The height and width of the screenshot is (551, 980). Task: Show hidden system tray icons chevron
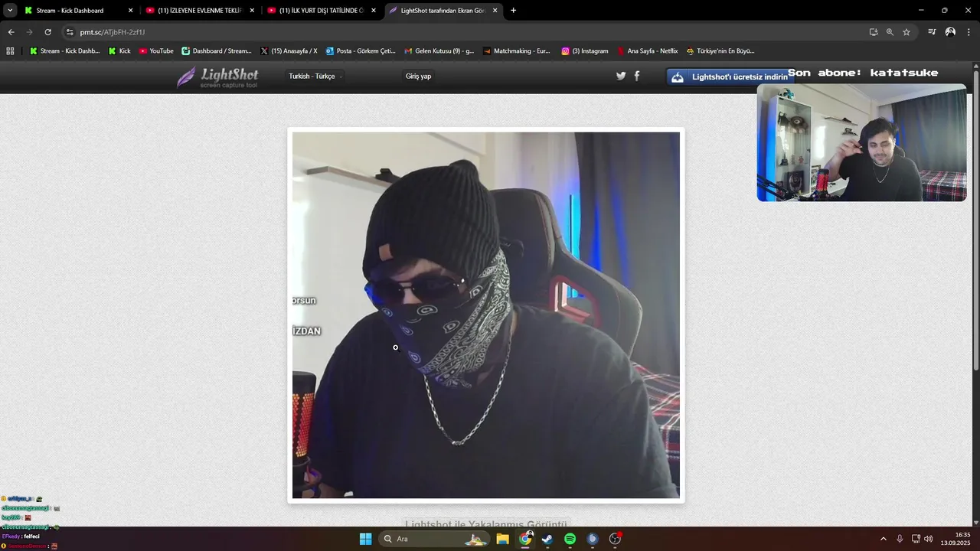(883, 539)
